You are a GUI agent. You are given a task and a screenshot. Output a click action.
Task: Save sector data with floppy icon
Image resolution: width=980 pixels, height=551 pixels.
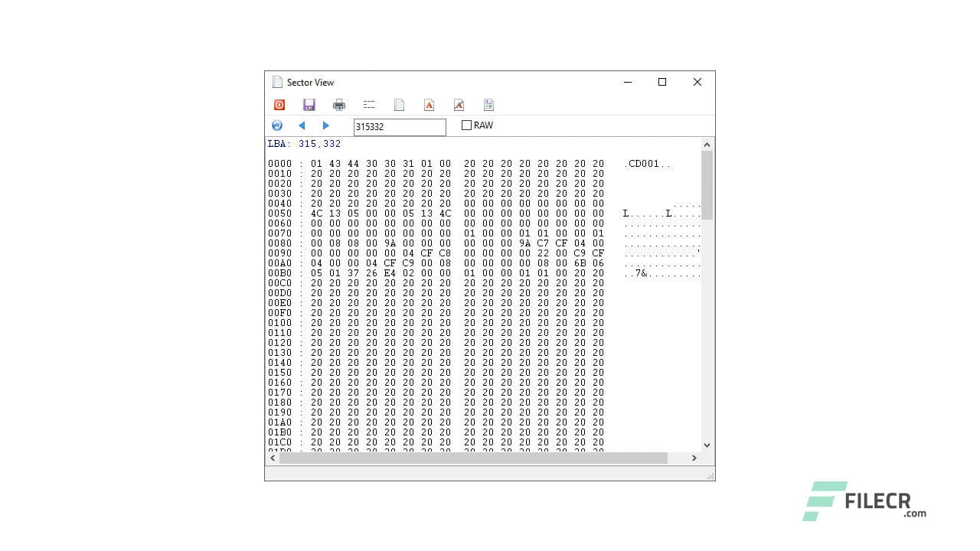pos(309,105)
